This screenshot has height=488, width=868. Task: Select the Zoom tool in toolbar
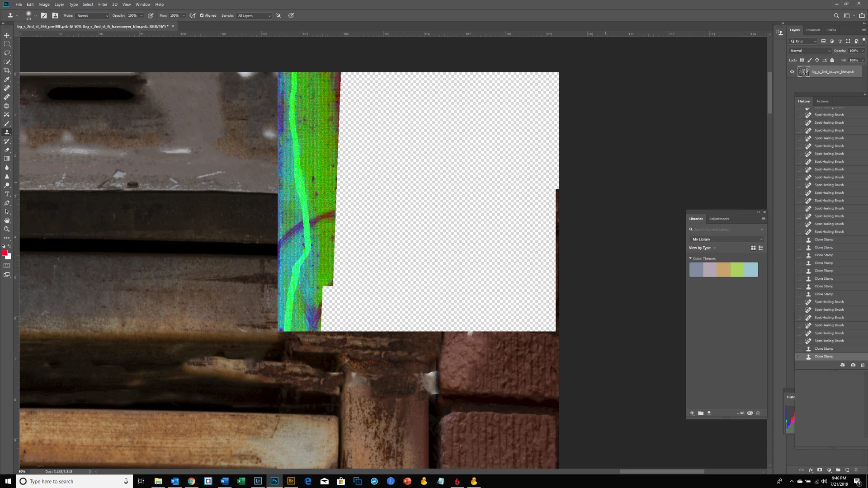pos(7,229)
